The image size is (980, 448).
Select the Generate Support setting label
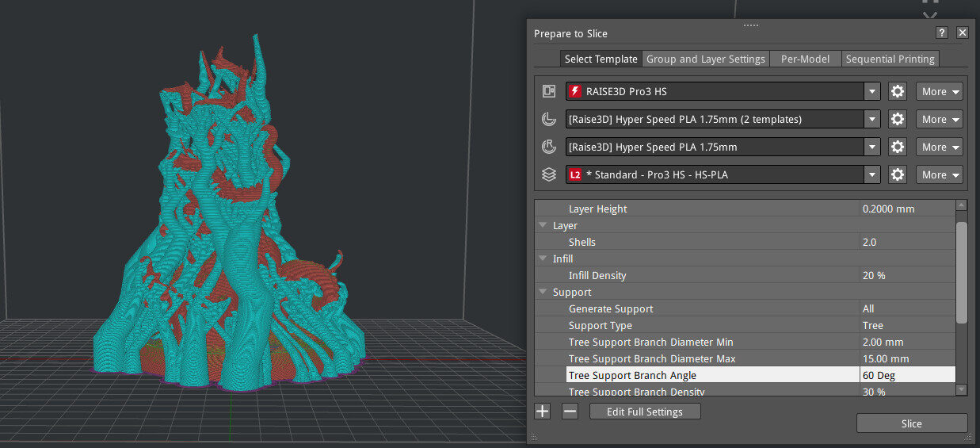(611, 309)
